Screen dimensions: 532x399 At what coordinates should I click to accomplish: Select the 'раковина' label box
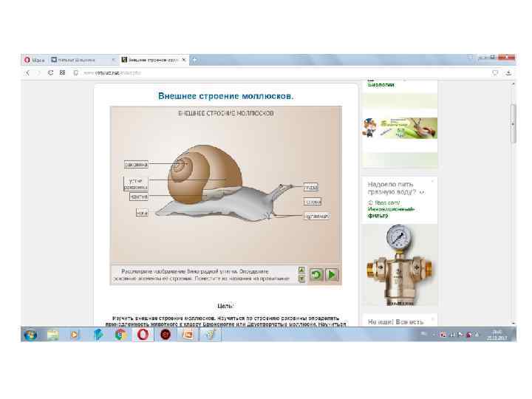point(136,165)
